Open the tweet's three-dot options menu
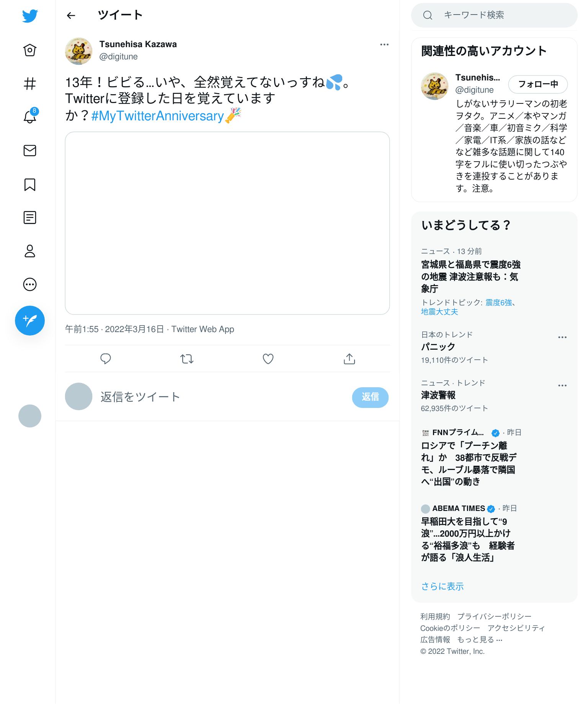This screenshot has width=588, height=704. [x=384, y=44]
